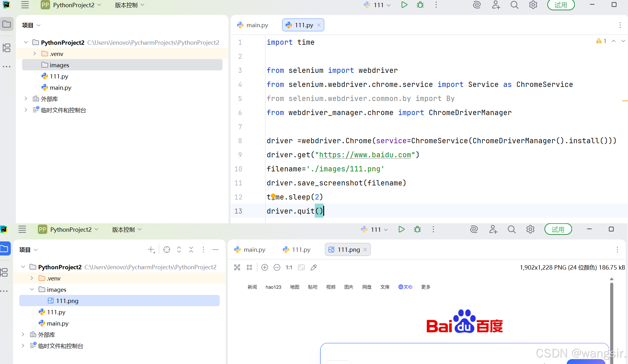The image size is (628, 364).
Task: Open Structure tool window in upper sidebar
Action: 7,48
